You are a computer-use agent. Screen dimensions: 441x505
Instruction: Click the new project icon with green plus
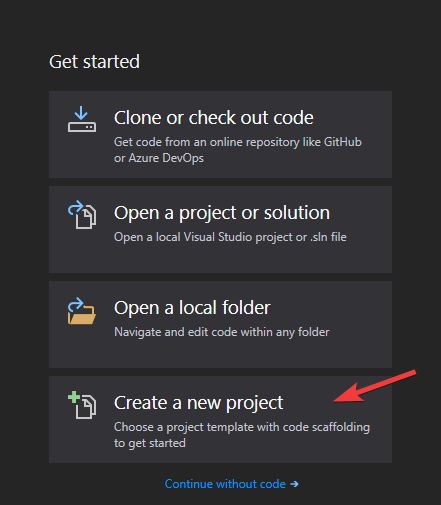[82, 405]
